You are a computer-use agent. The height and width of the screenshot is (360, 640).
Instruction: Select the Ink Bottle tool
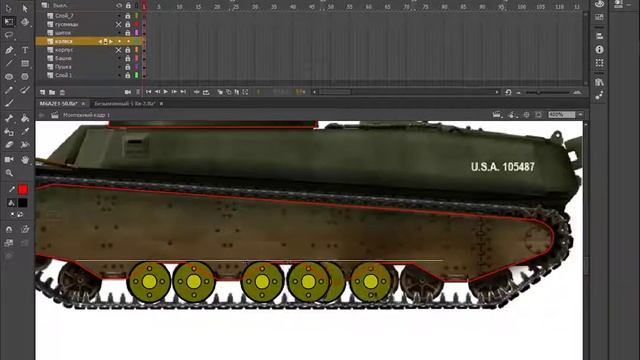[x=9, y=132]
